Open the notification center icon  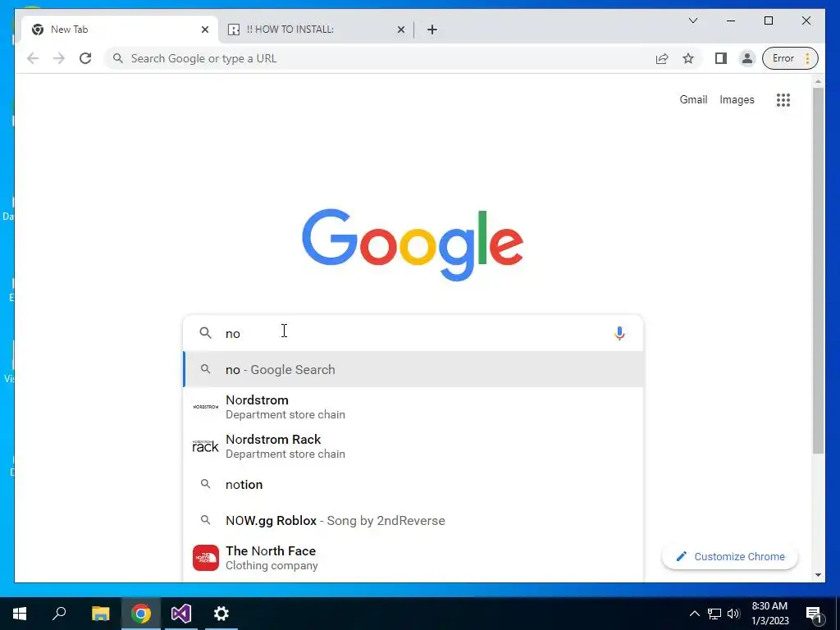pyautogui.click(x=815, y=614)
